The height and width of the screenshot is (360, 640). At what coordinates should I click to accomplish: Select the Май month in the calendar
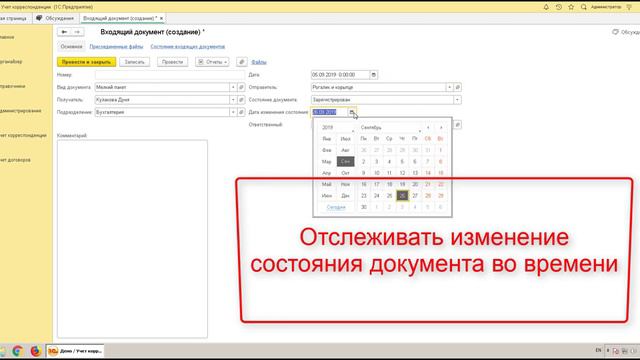(327, 184)
